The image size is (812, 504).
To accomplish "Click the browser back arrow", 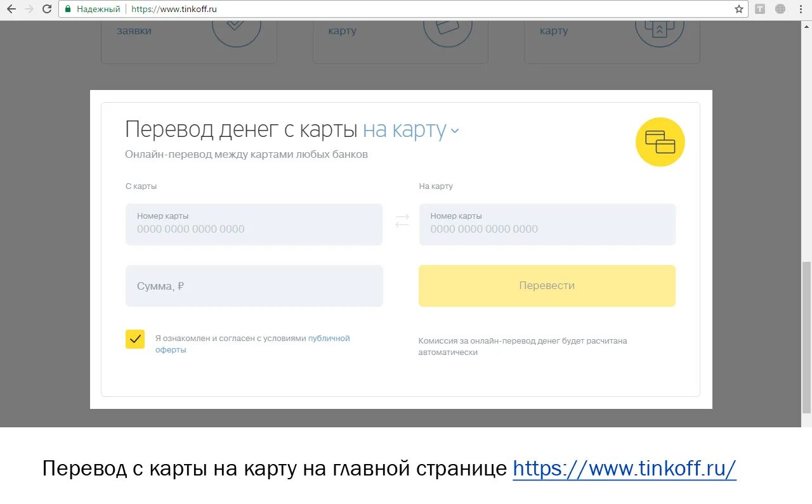I will [11, 9].
